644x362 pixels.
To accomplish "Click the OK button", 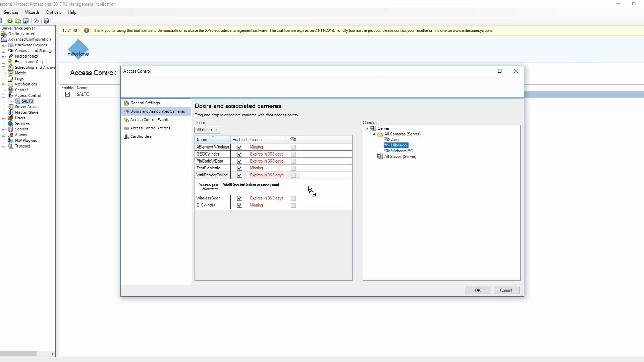I will (x=478, y=290).
